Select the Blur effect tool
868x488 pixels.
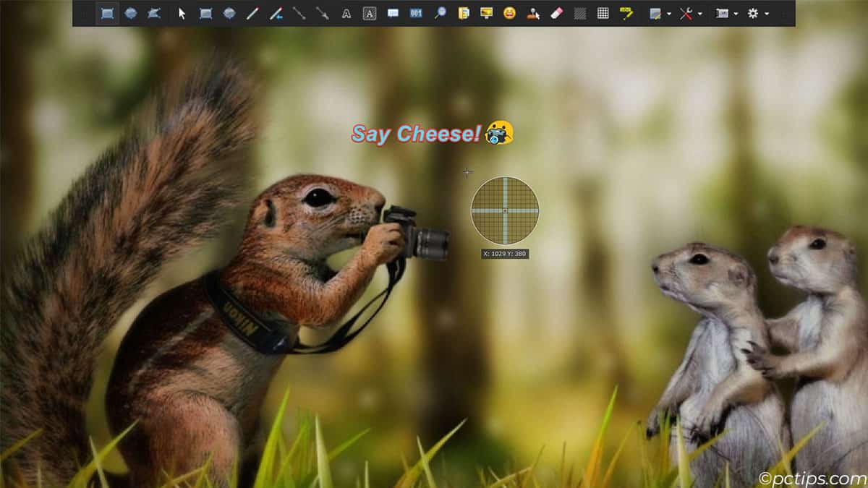pos(581,12)
